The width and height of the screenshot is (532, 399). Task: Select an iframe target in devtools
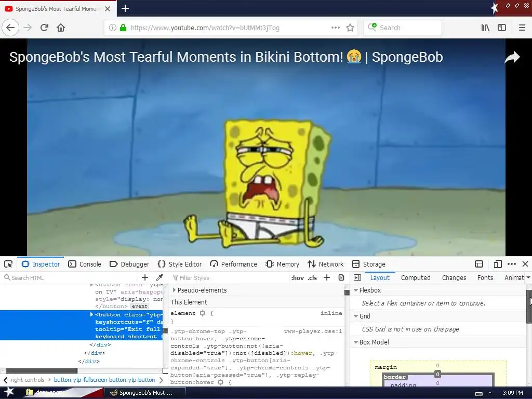point(479,264)
